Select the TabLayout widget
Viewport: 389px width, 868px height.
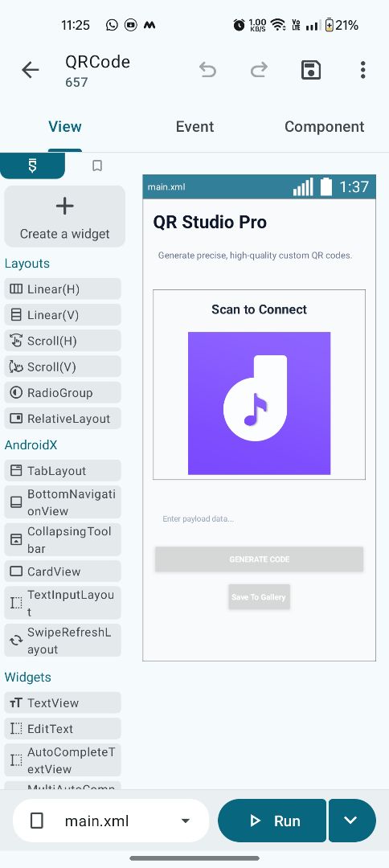pos(63,470)
